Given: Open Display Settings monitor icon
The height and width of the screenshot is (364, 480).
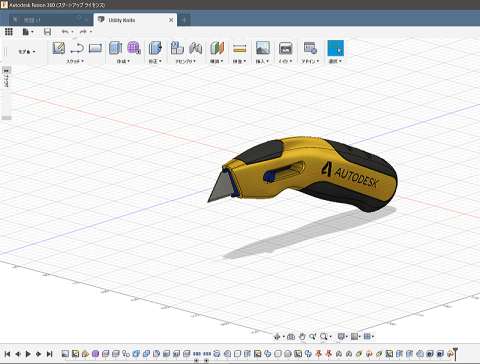Looking at the screenshot, I should 341,337.
